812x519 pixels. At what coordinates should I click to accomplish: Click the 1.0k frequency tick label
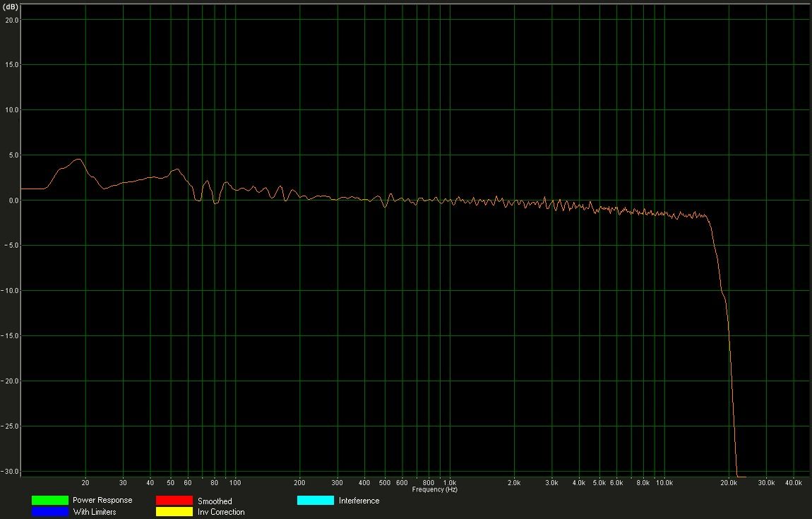pyautogui.click(x=450, y=483)
